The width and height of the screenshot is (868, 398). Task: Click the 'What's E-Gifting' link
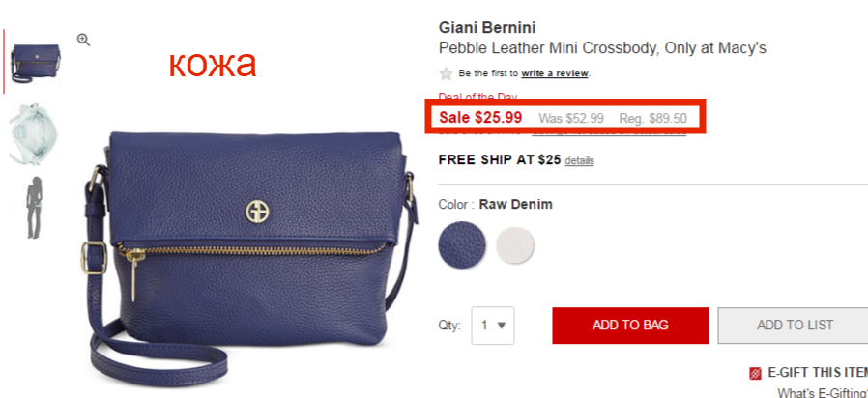pos(823,392)
